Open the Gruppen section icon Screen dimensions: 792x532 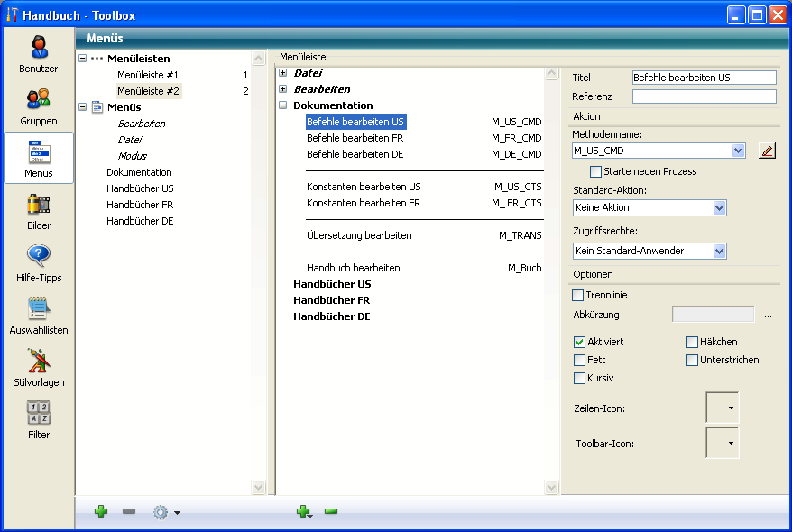(x=38, y=100)
